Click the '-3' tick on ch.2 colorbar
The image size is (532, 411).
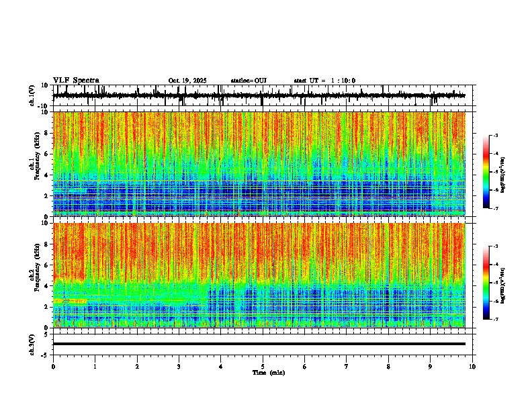tap(496, 246)
